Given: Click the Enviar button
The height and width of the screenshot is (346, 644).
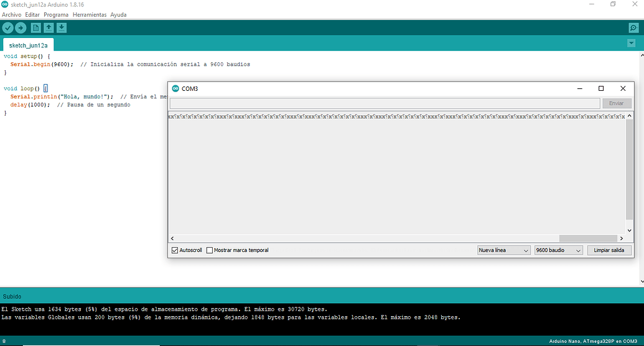Looking at the screenshot, I should [617, 103].
